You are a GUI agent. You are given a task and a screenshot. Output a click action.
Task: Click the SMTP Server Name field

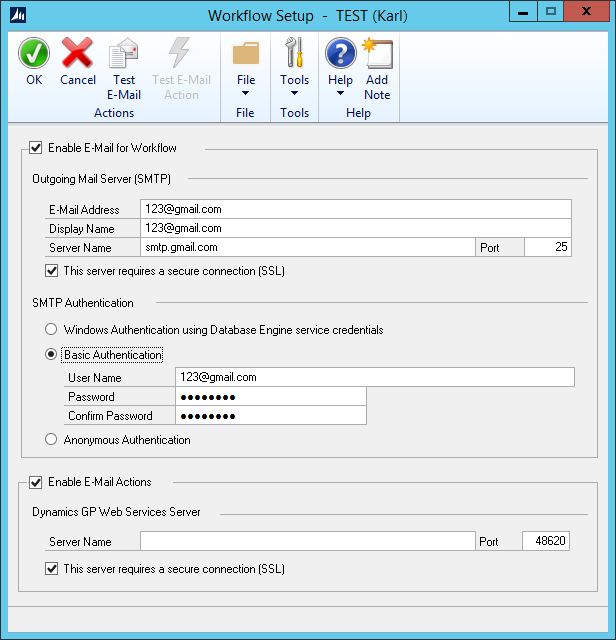click(x=308, y=247)
